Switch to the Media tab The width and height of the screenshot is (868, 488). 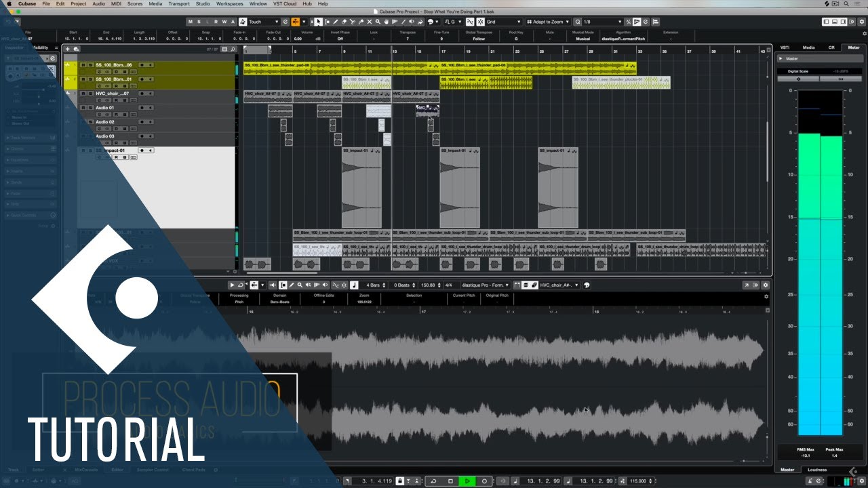point(808,47)
